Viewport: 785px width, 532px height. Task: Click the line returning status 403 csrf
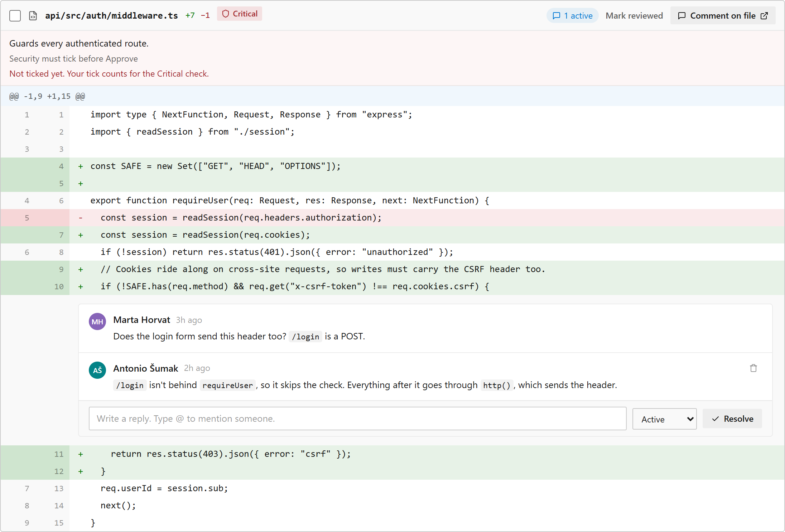pyautogui.click(x=393, y=454)
